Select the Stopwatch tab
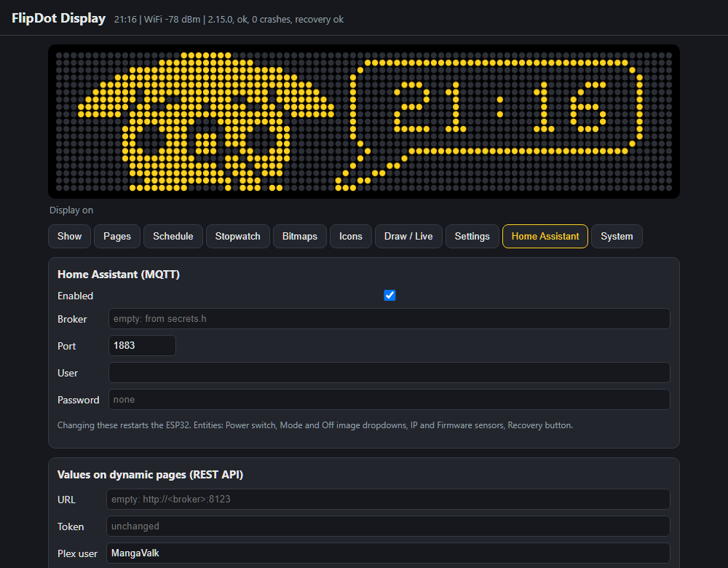Viewport: 728px width, 568px height. point(238,237)
